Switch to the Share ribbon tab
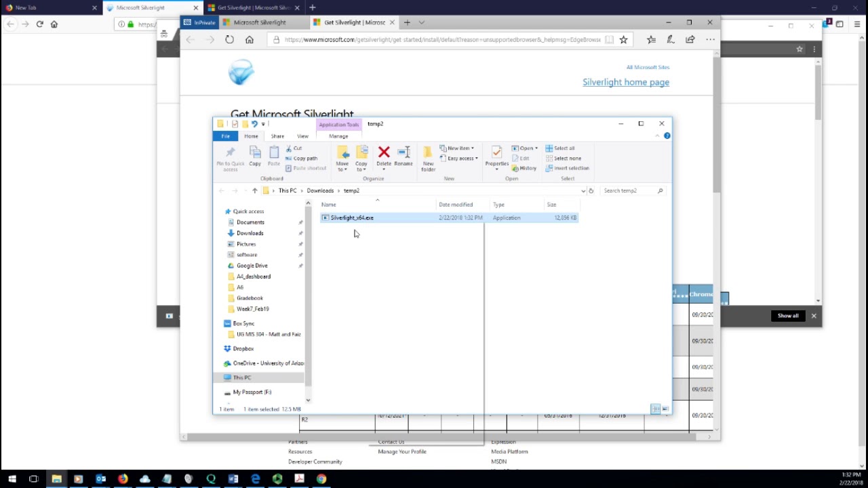The width and height of the screenshot is (868, 488). (x=277, y=136)
